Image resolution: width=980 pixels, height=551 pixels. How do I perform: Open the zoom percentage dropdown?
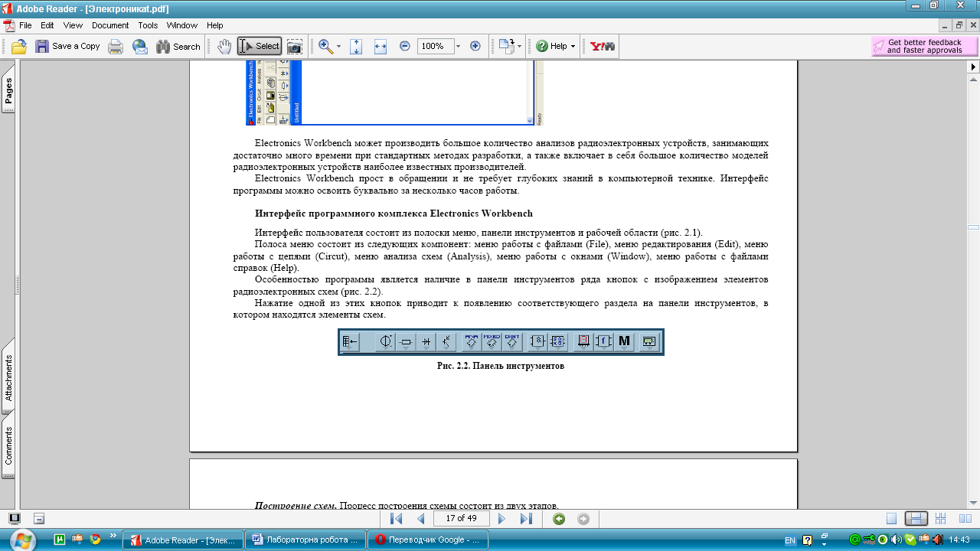click(x=458, y=47)
